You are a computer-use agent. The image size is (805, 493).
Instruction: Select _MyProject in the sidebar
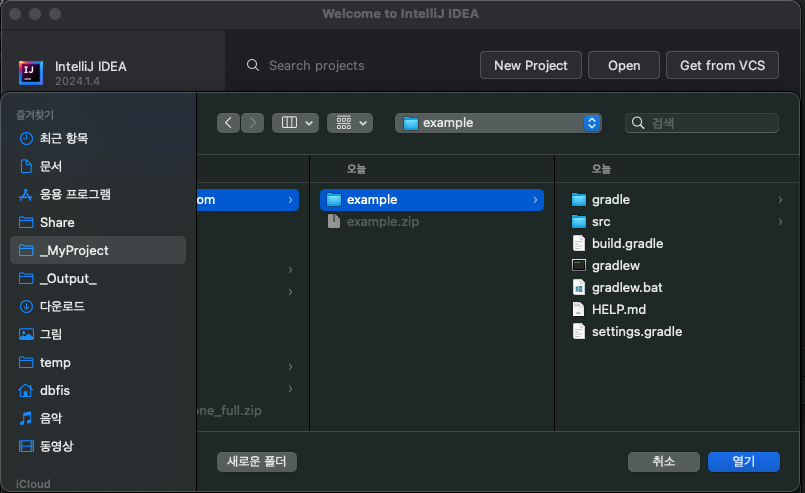[x=98, y=250]
